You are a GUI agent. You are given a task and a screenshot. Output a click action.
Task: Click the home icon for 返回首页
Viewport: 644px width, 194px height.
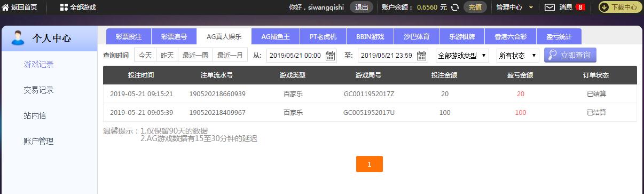click(x=5, y=7)
